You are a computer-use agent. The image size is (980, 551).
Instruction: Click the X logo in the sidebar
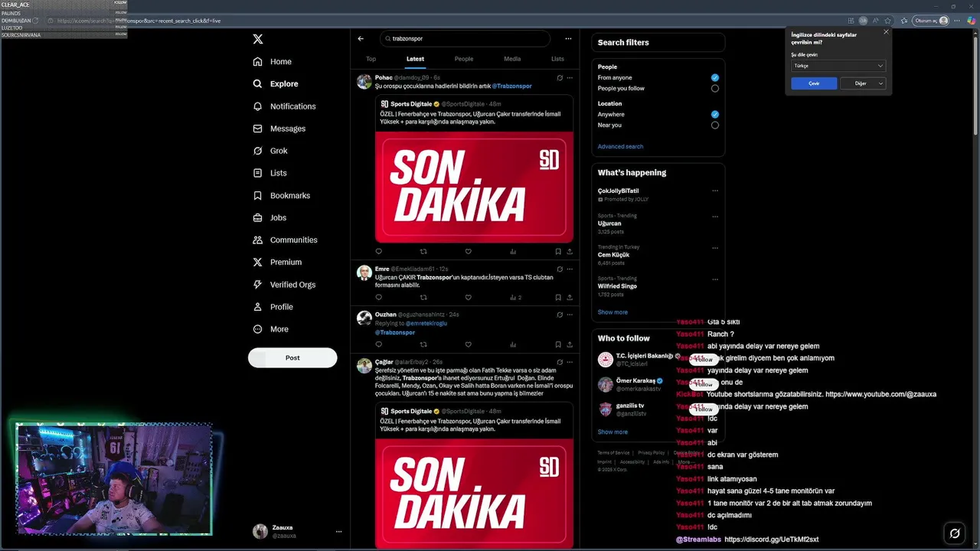coord(258,39)
